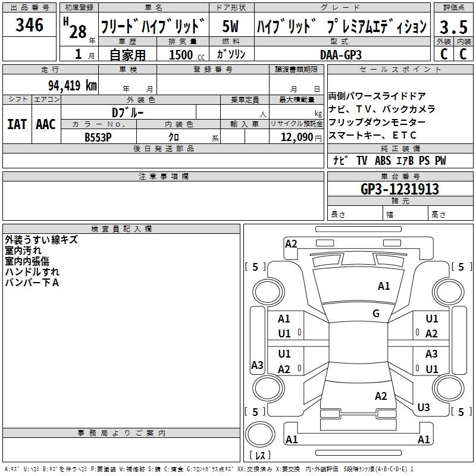This screenshot has width=476, height=476.
Task: Select the inspector note ハンドルすれ
Action: (29, 272)
